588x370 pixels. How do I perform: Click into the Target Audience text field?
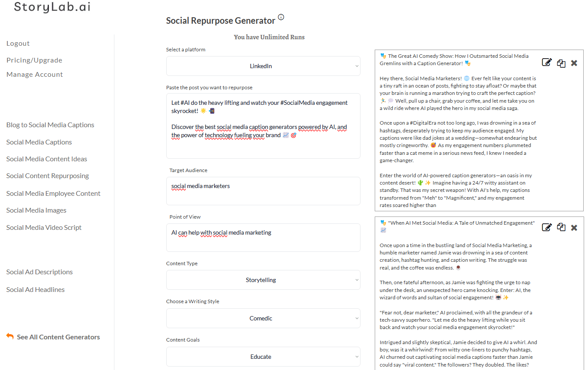point(263,191)
